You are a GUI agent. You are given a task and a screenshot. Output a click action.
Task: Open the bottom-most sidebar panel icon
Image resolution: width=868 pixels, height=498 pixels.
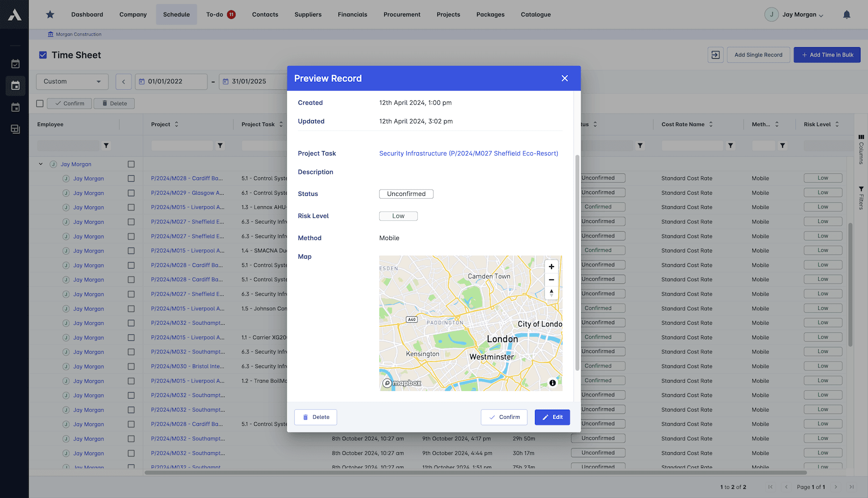point(15,129)
